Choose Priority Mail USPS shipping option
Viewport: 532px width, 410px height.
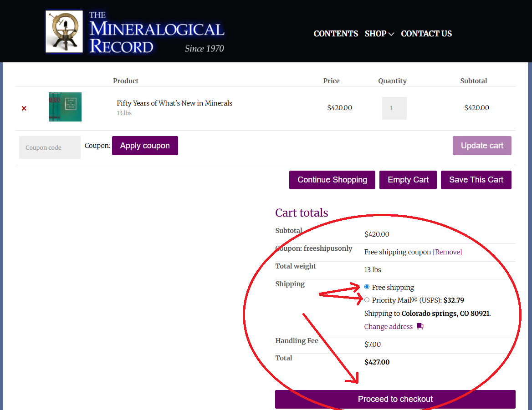tap(367, 300)
